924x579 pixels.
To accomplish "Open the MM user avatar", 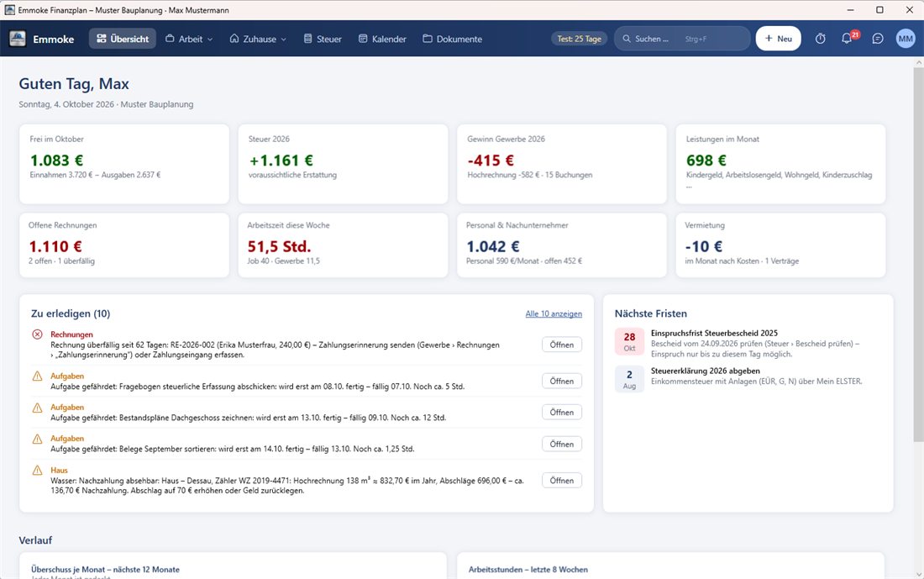I will 906,39.
